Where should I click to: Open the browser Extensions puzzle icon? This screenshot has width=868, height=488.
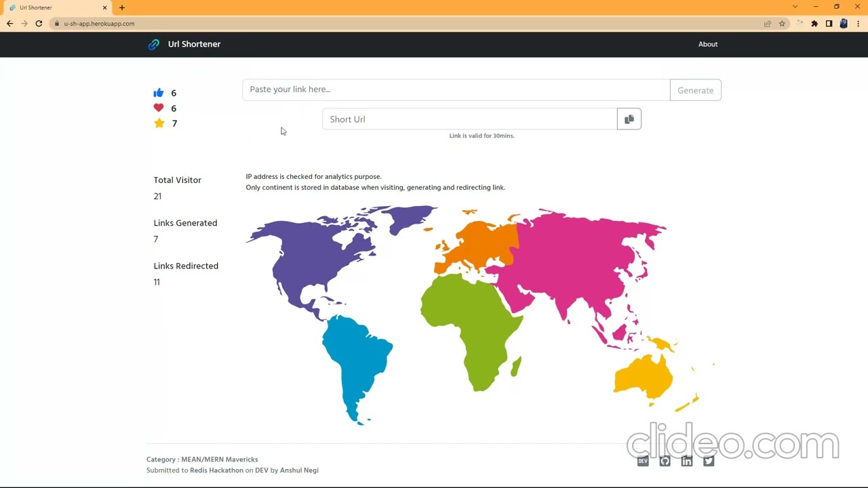[x=814, y=24]
